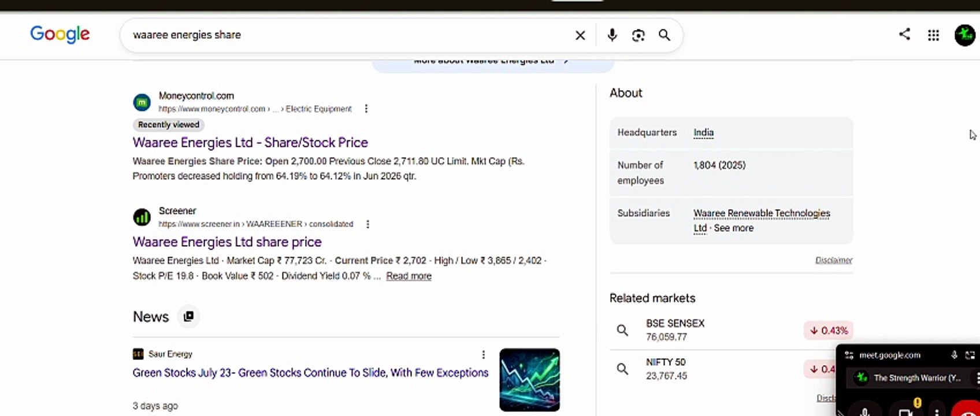Open site settings icon in the Meet popup
Image resolution: width=980 pixels, height=416 pixels.
[849, 355]
